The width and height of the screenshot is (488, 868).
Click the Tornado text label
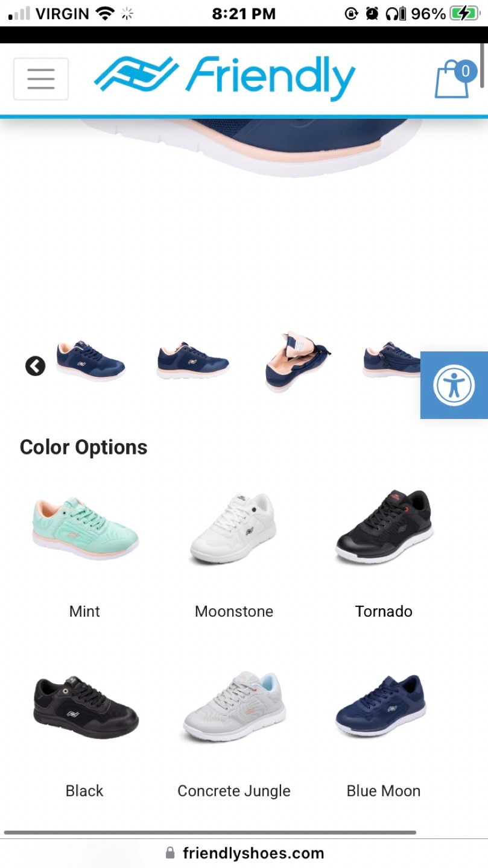tap(384, 611)
